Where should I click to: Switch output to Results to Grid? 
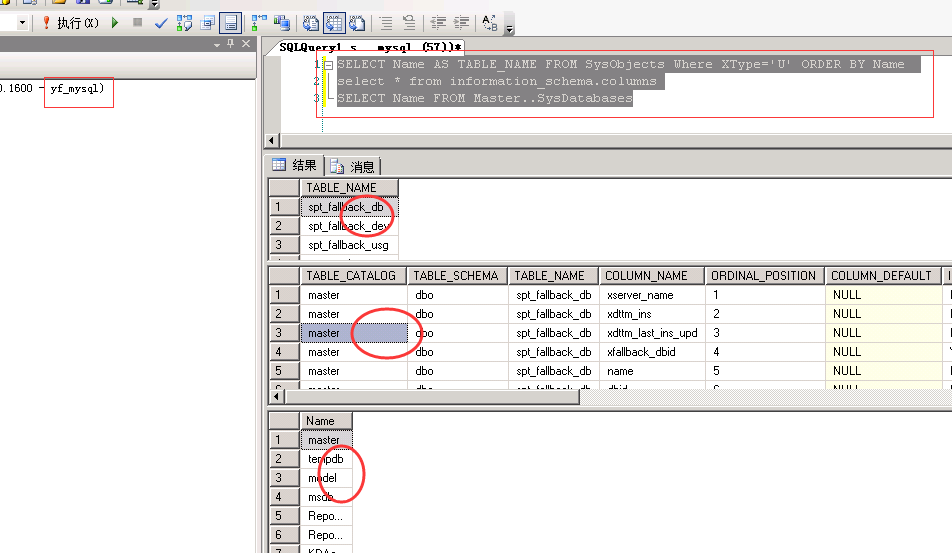pyautogui.click(x=334, y=22)
